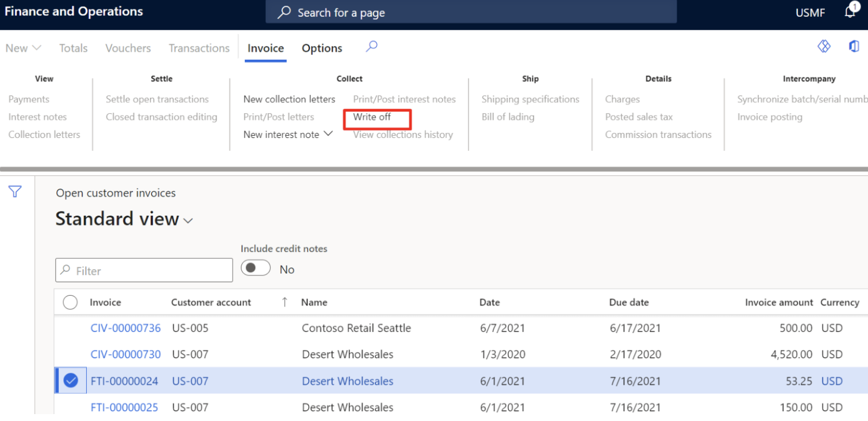Click the ribbon search magnifier icon

click(x=371, y=46)
